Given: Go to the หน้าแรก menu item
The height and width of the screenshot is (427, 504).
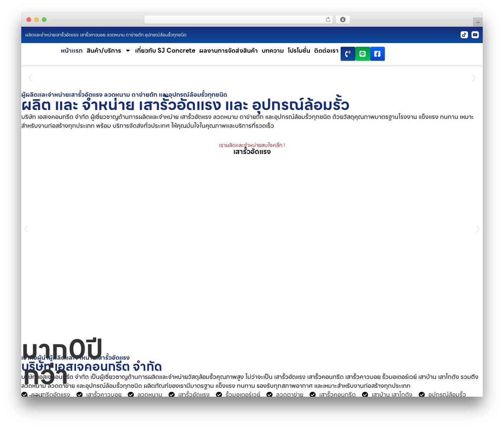Looking at the screenshot, I should point(72,51).
